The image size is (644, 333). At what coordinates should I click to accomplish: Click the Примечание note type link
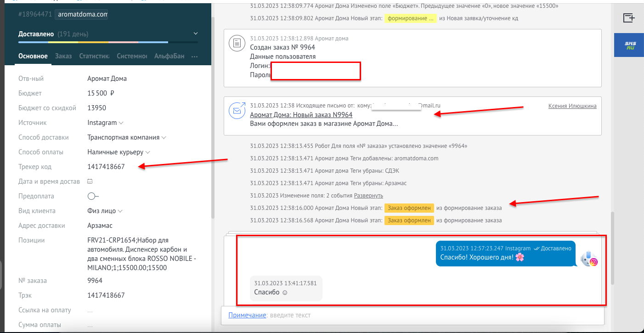click(247, 315)
